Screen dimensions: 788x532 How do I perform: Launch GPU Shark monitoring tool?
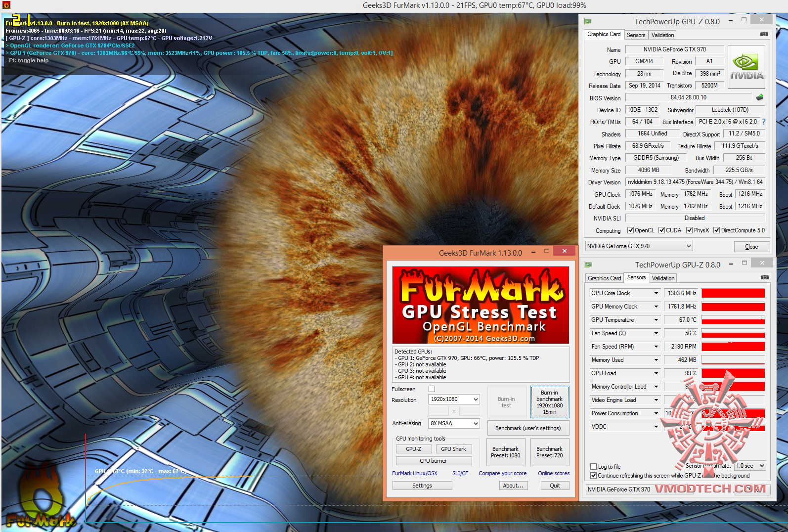pyautogui.click(x=454, y=449)
